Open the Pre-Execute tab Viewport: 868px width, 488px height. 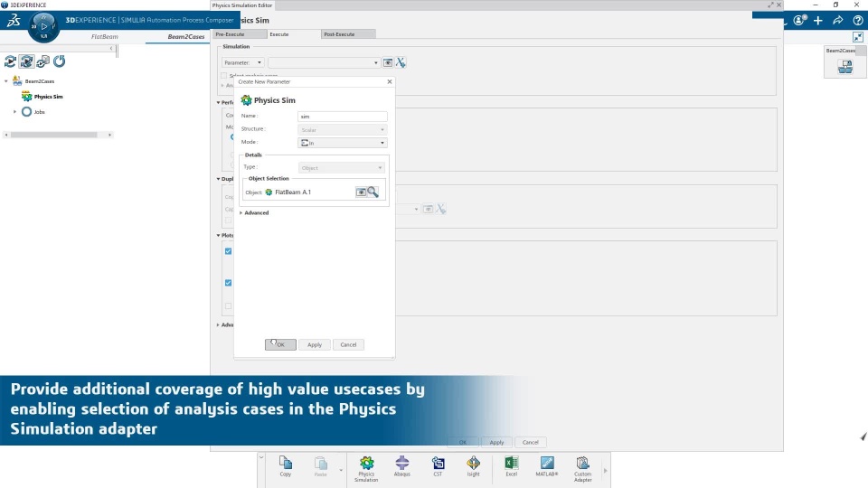(241, 34)
